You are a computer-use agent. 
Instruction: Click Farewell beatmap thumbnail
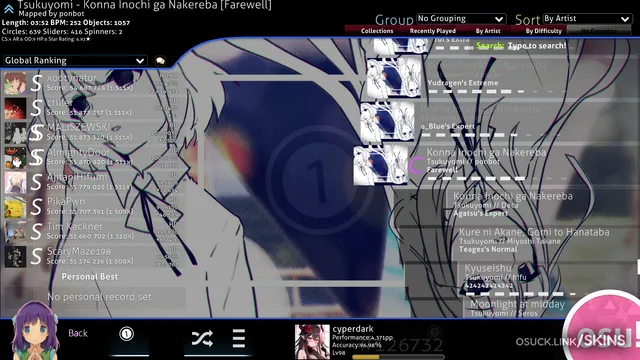(x=380, y=165)
